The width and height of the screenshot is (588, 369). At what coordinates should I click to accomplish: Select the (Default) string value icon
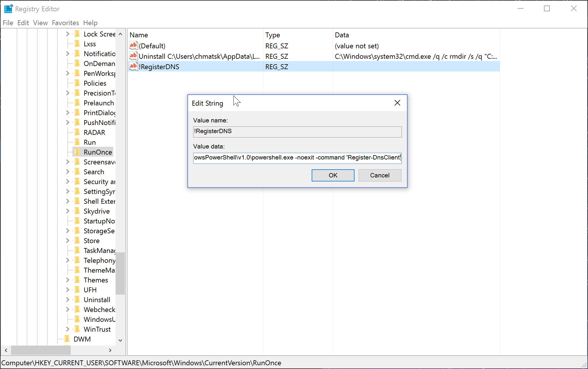coord(133,45)
